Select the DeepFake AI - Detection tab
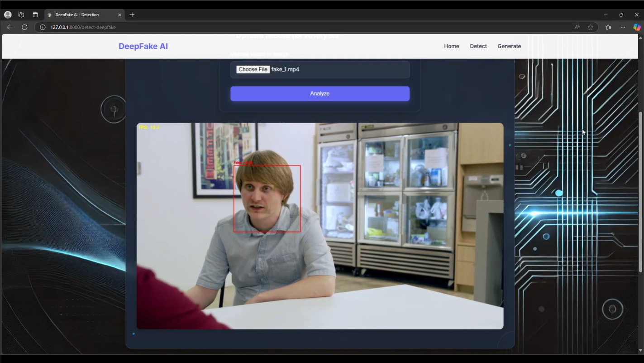 (84, 15)
